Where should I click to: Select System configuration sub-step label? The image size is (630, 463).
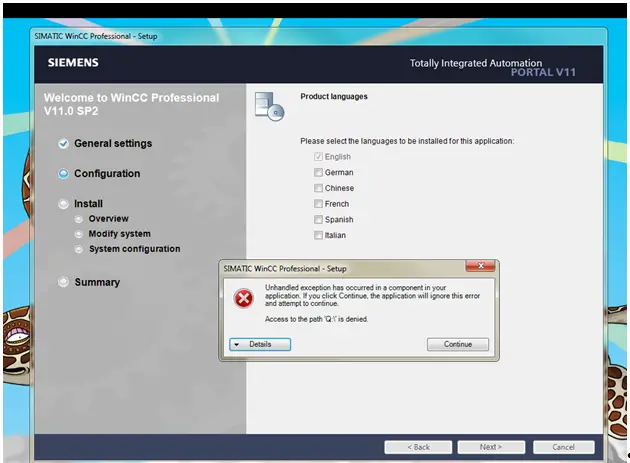click(135, 249)
